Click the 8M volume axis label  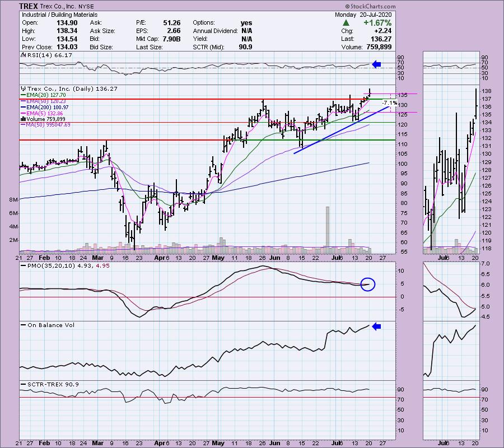[x=13, y=200]
